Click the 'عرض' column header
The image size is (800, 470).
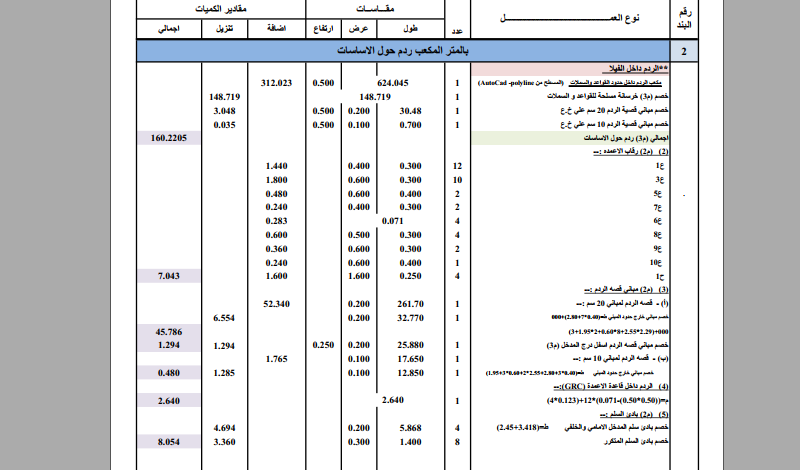[x=359, y=29]
